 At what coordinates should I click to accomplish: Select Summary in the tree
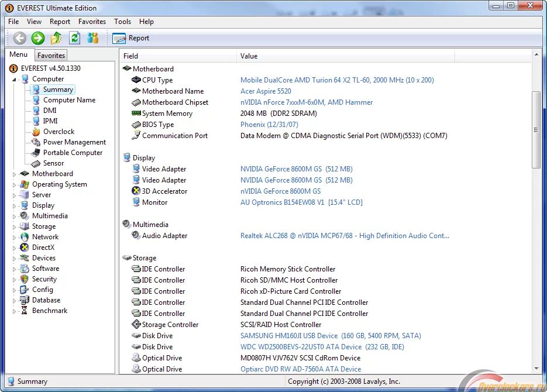pyautogui.click(x=58, y=90)
